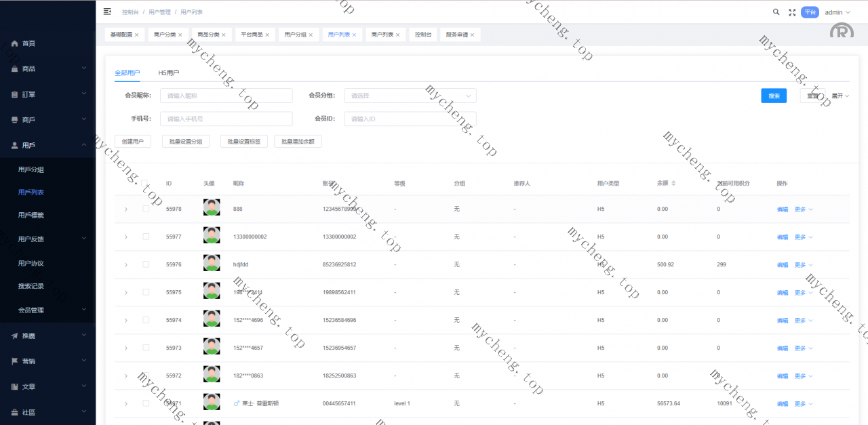Viewport: 868px width, 425px height.
Task: Tick the checkbox for user 55974
Action: (146, 320)
